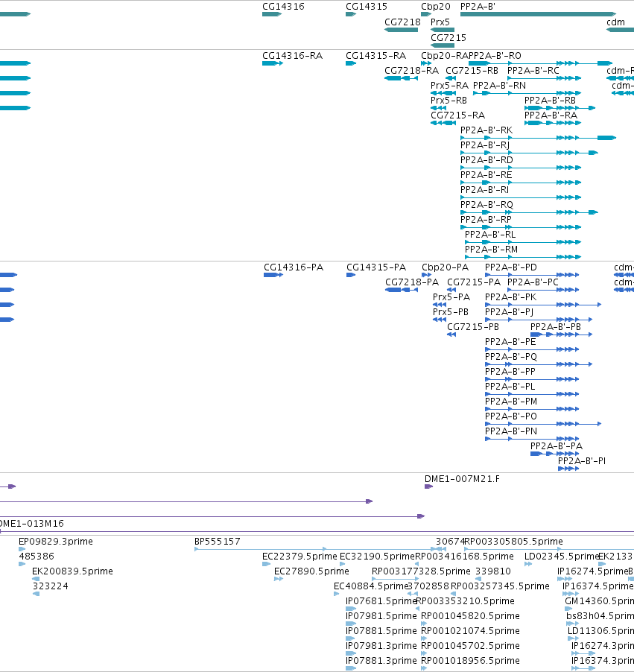This screenshot has width=634, height=672.
Task: Click the IP07681.5prime EST label
Action: (x=381, y=601)
